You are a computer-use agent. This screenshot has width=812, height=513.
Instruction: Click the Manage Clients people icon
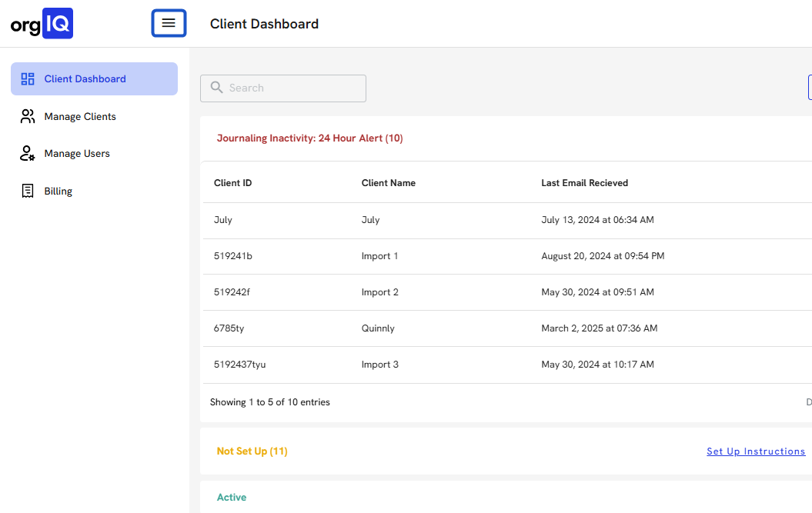(x=28, y=117)
